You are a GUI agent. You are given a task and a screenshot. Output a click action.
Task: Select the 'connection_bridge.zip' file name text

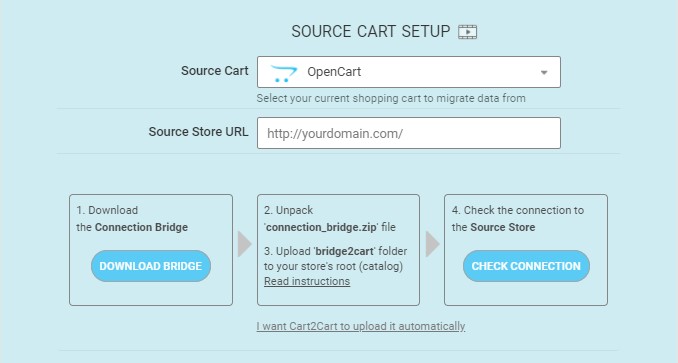click(x=321, y=227)
